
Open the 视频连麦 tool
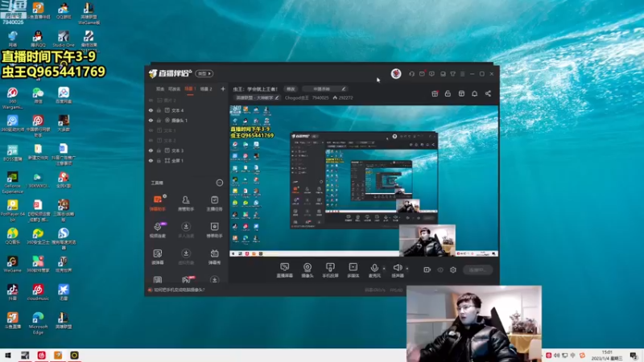(x=158, y=230)
